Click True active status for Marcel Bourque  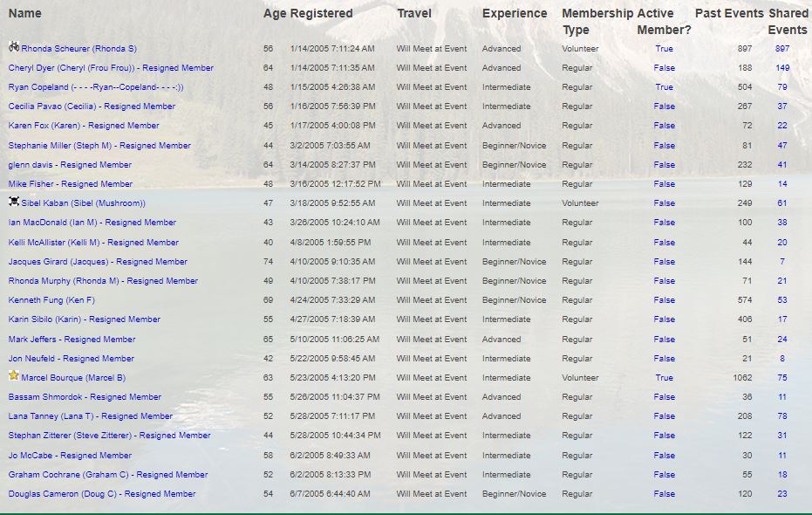(x=664, y=378)
